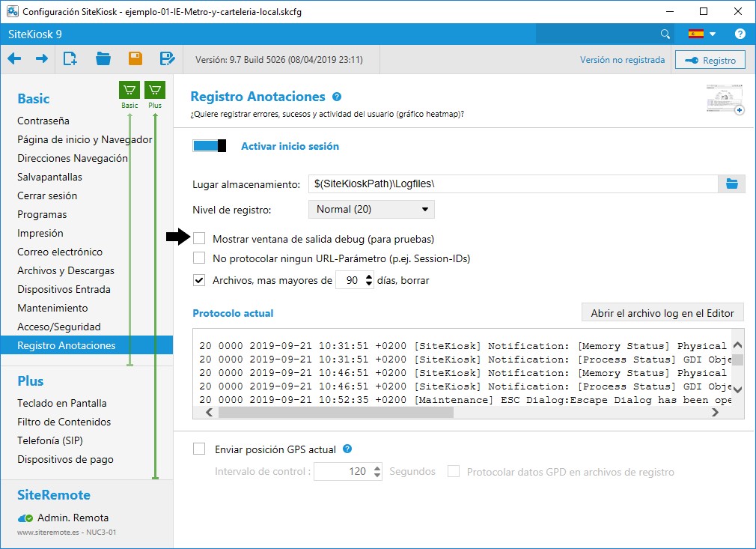Save configuration with floppy disk icon

135,59
